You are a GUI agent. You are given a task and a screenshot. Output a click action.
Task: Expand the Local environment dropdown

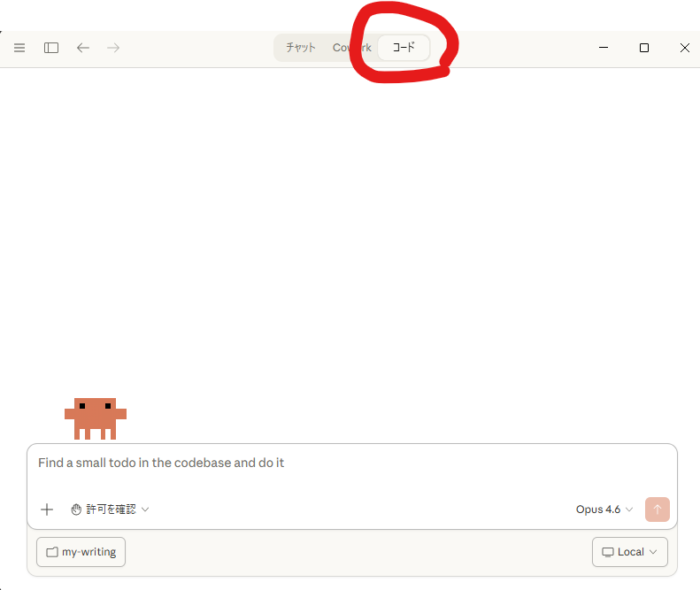(x=630, y=552)
